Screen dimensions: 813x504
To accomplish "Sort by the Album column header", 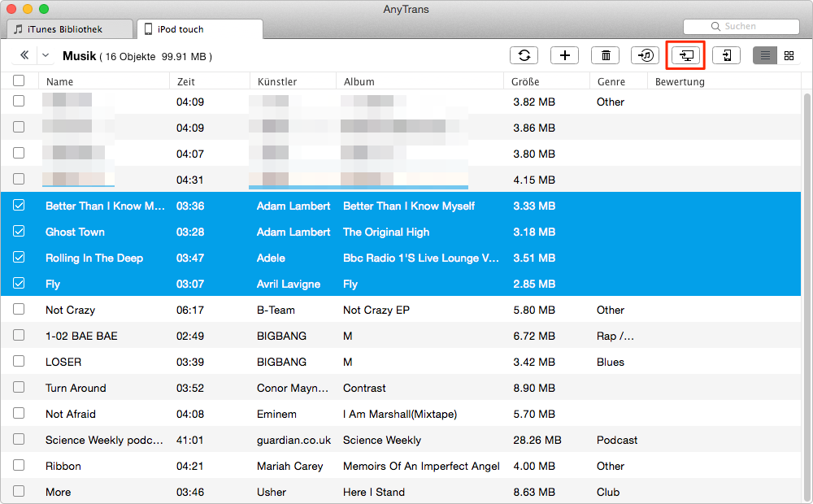I will tap(420, 81).
